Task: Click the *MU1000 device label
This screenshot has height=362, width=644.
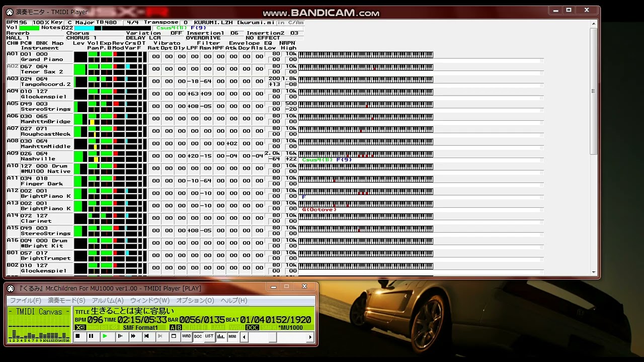Action: (290, 328)
